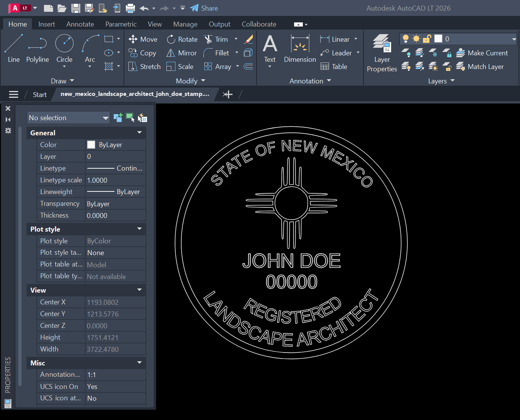520x420 pixels.
Task: Click the Match Layer button
Action: point(480,66)
